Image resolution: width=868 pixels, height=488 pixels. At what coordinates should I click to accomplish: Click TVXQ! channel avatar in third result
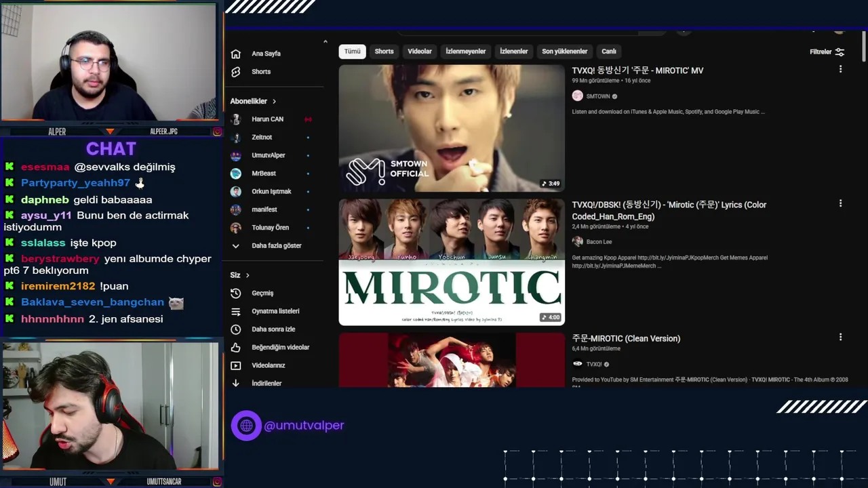pos(577,364)
